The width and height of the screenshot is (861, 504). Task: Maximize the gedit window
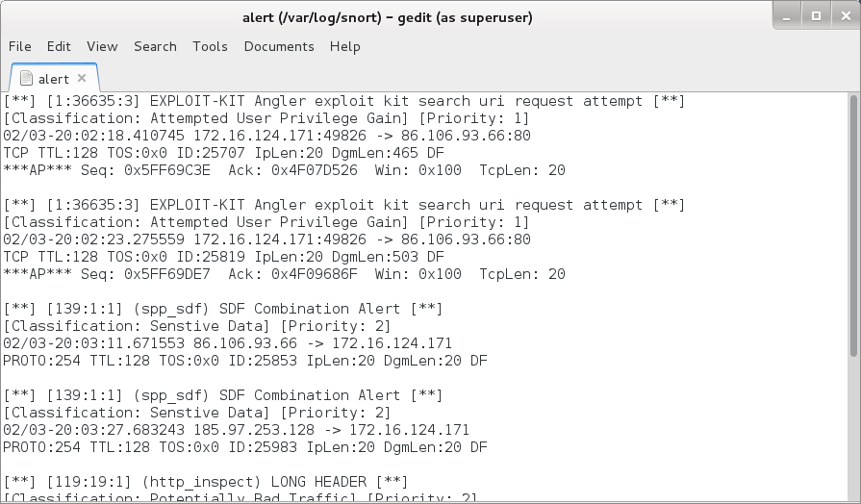point(816,16)
